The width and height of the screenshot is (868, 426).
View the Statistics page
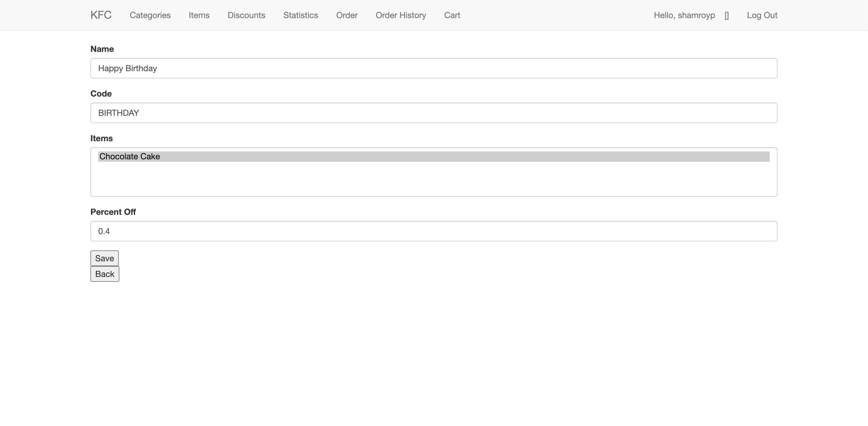pos(300,15)
